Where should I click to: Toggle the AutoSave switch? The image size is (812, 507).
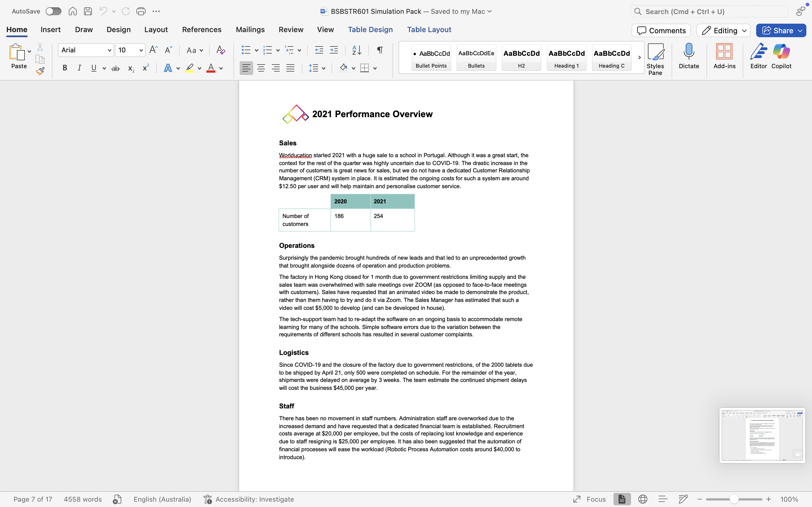click(53, 11)
